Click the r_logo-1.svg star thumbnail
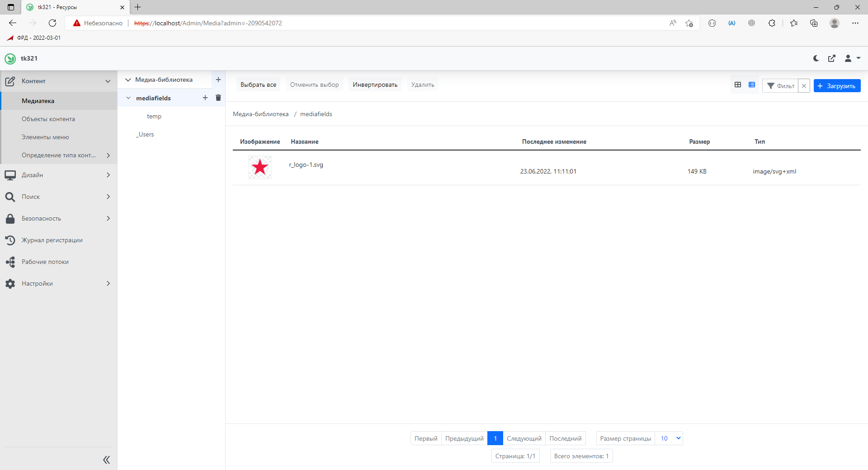 260,167
